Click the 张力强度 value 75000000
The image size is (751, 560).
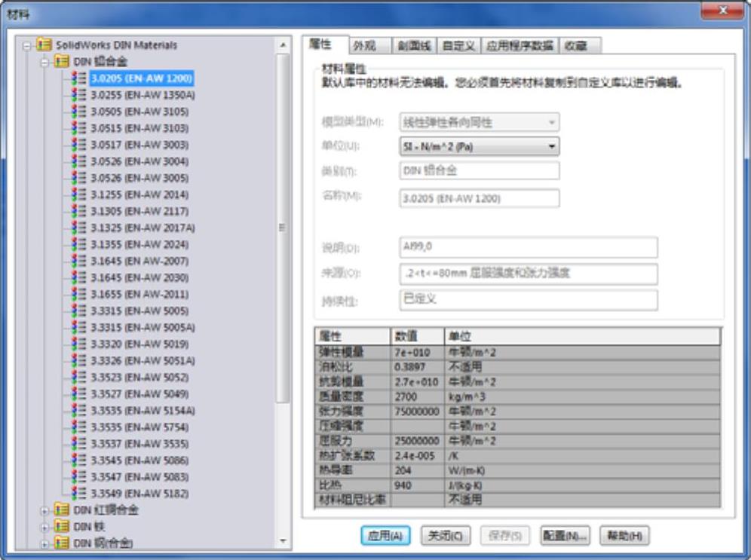coord(417,412)
